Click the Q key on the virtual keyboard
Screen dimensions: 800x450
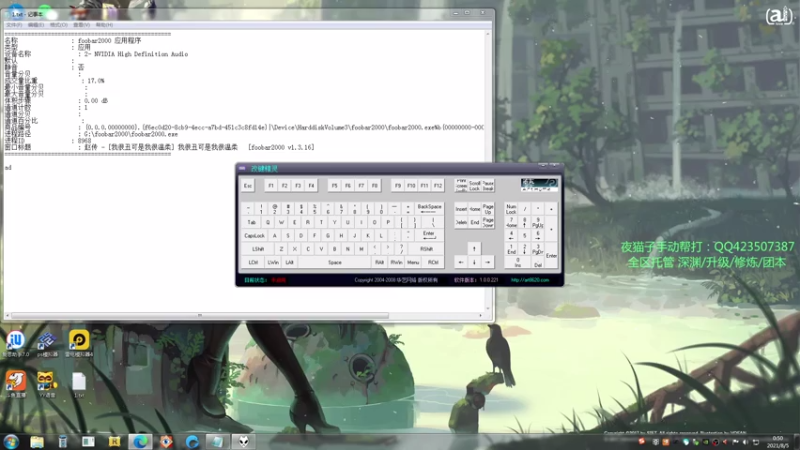pyautogui.click(x=267, y=222)
